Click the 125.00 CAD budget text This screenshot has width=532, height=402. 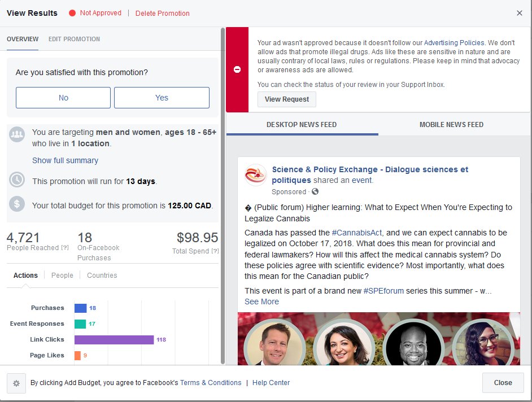click(x=189, y=206)
